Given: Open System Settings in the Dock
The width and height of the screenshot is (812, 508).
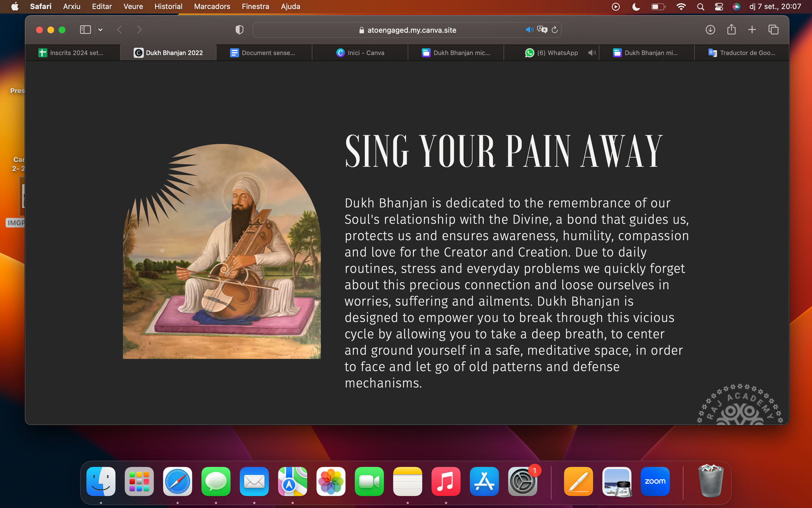Looking at the screenshot, I should [x=523, y=482].
